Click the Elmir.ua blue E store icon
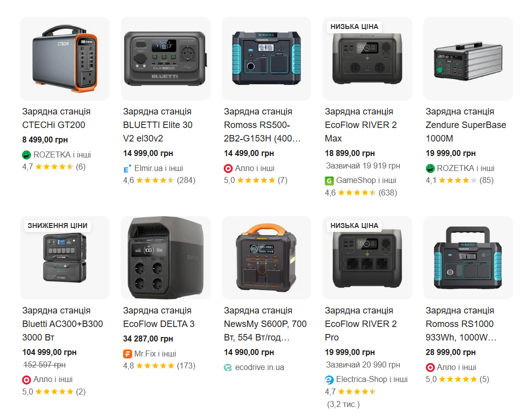526x420 pixels. [127, 168]
